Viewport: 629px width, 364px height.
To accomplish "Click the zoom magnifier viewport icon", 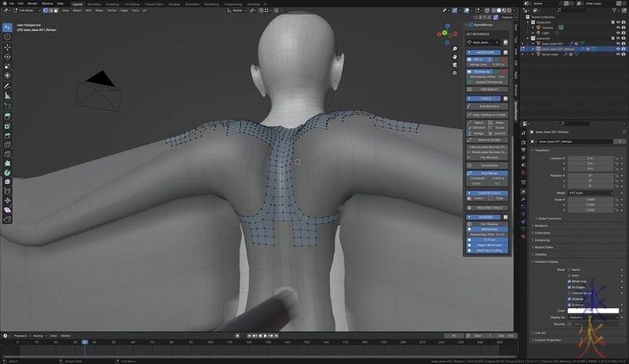I will 455,50.
